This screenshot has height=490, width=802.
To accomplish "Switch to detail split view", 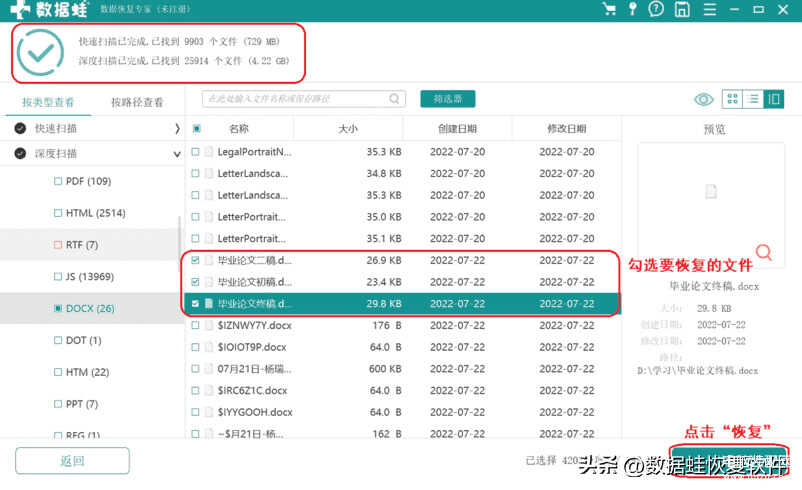I will coord(774,99).
